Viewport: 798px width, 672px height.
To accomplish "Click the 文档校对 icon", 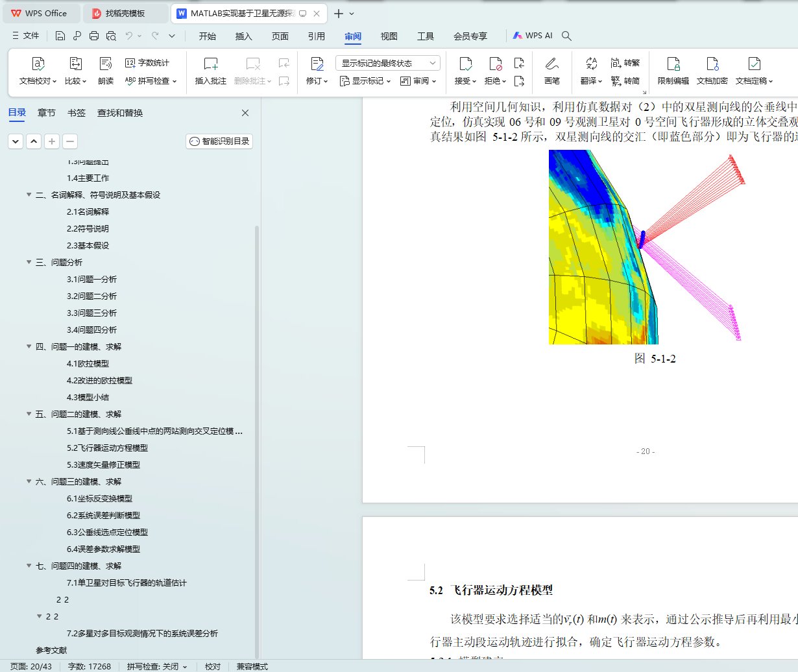I will [38, 64].
